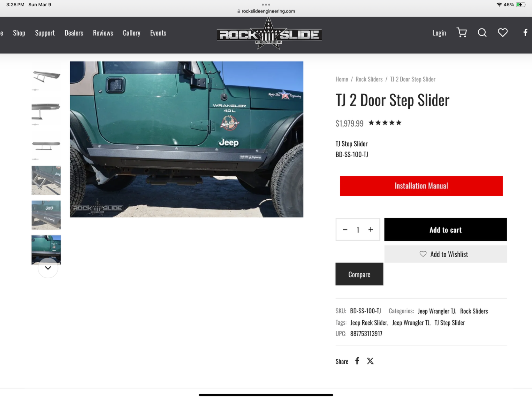
Task: Open Rock Sliders breadcrumb link
Action: click(369, 79)
